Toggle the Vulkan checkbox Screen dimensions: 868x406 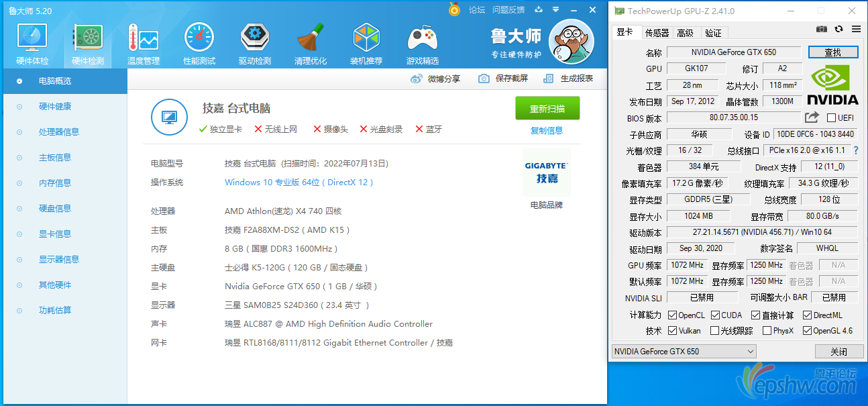(x=672, y=331)
